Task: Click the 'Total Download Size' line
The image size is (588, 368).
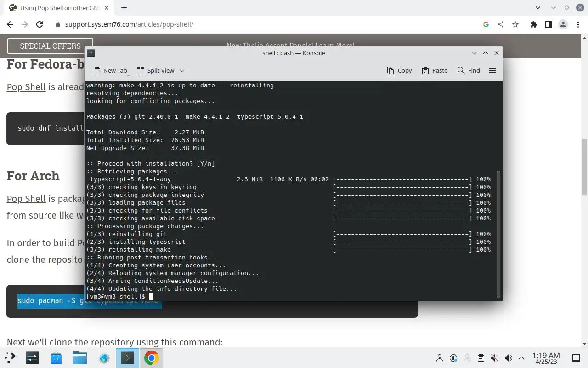Action: [x=145, y=132]
